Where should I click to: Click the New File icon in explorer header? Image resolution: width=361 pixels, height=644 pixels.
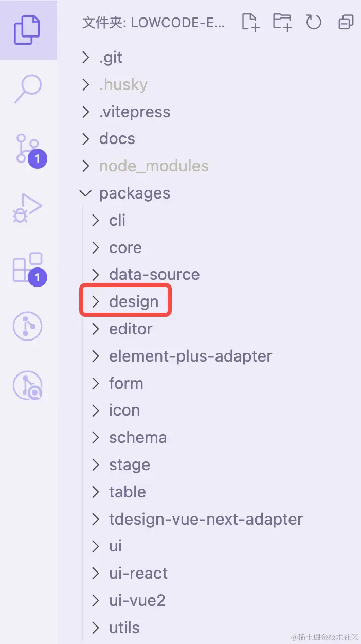[250, 22]
